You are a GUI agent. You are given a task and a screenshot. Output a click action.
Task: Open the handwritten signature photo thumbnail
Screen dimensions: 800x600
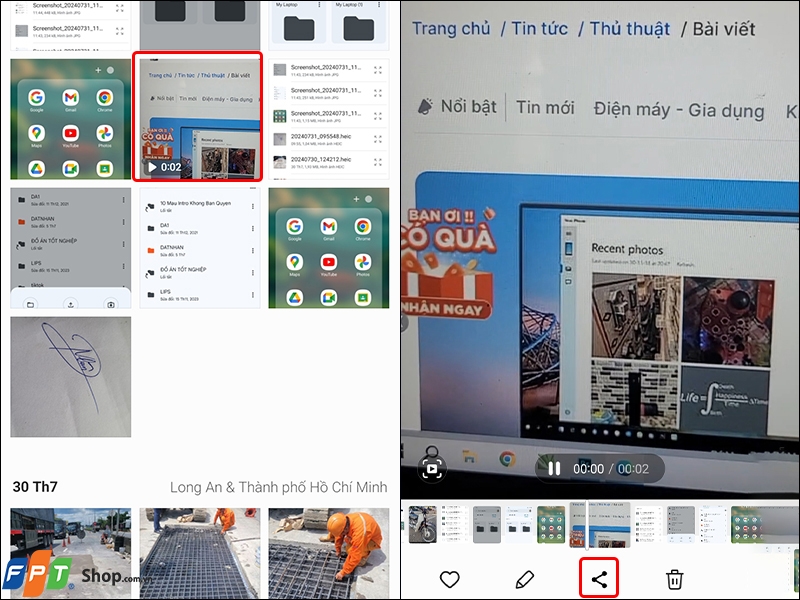point(70,377)
